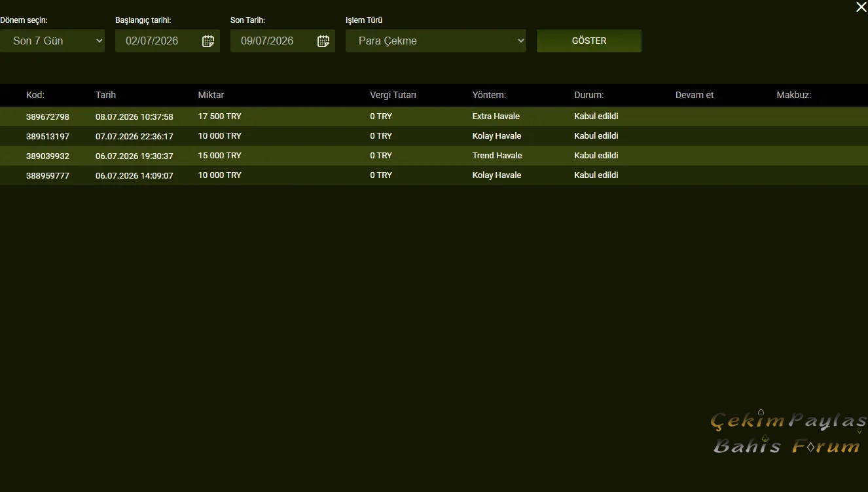Edit the Son Tarih date field
868x492 pixels.
tap(283, 41)
